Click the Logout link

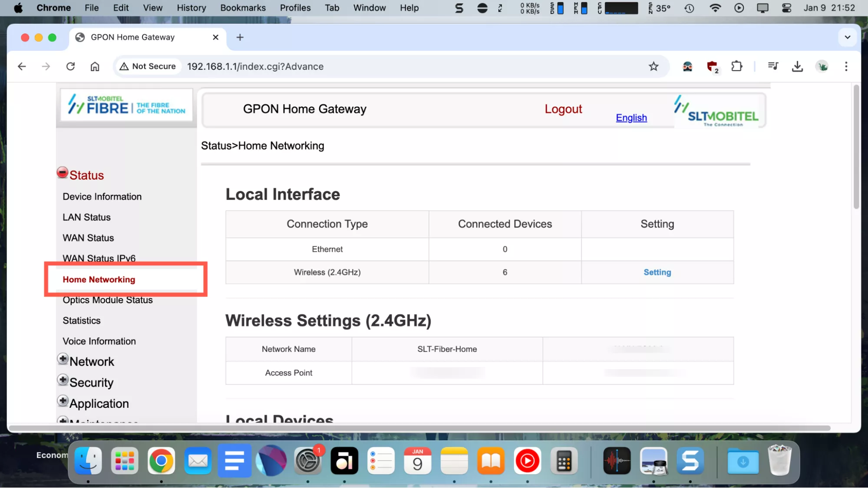click(x=563, y=109)
